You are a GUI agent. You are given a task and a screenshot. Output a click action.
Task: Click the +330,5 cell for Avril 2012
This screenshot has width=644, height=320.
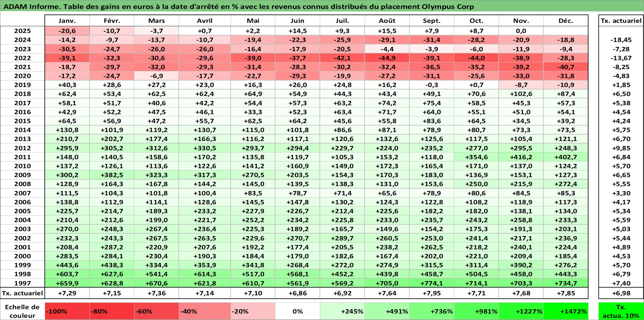pos(205,148)
